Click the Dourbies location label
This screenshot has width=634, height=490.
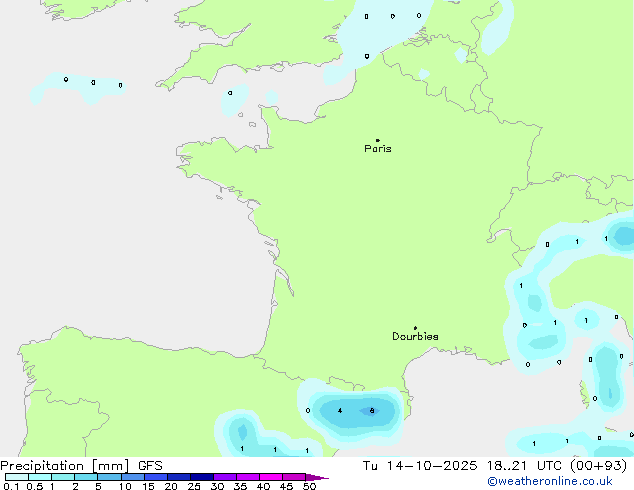tap(415, 336)
